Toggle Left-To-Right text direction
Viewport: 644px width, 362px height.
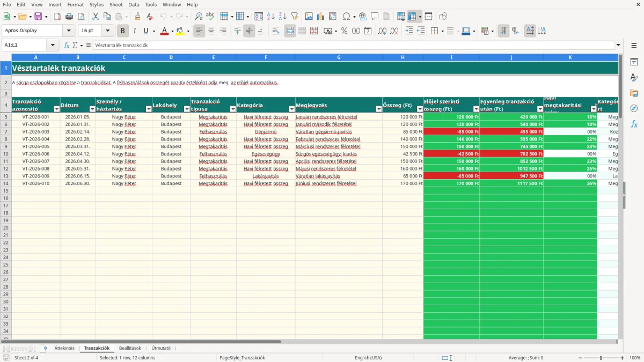[503, 31]
